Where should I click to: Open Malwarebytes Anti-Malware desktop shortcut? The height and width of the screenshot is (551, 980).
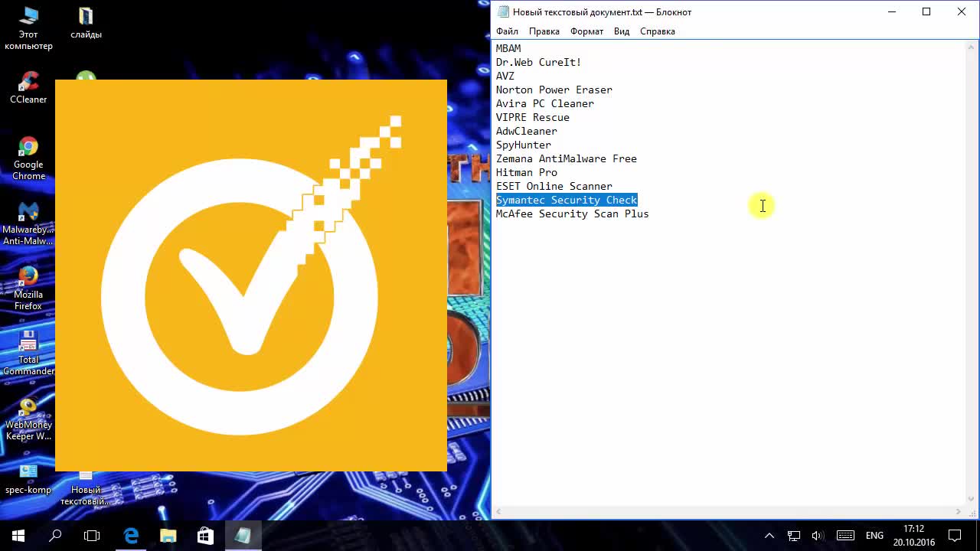coord(28,223)
